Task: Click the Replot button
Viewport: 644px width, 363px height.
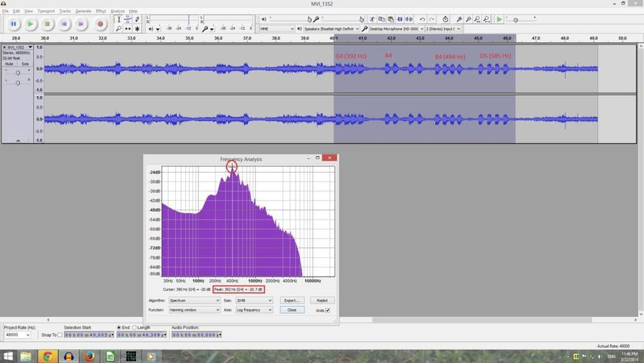Action: [322, 300]
